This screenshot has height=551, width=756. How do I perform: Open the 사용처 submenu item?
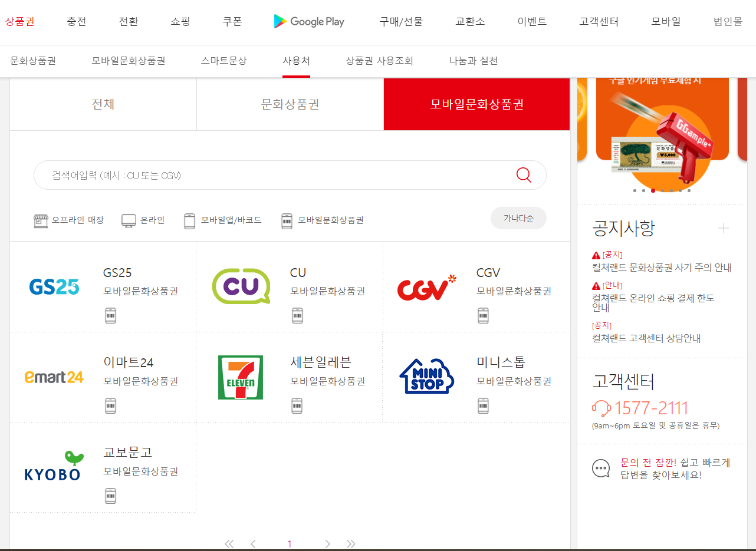pos(296,61)
